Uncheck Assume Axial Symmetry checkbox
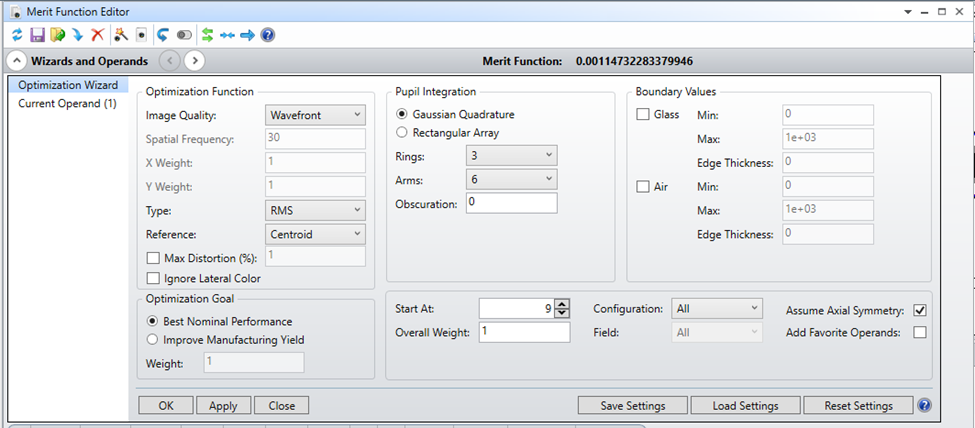 coord(920,310)
